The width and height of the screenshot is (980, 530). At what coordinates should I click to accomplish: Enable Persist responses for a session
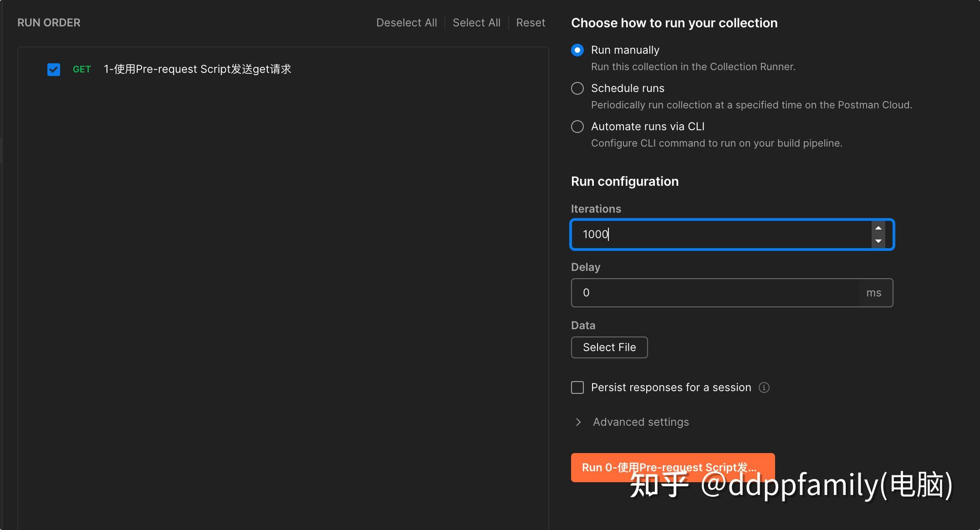577,387
